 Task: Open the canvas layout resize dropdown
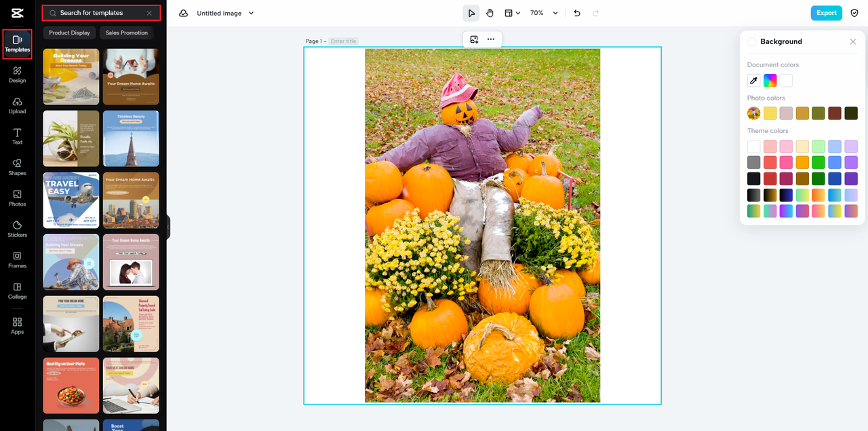click(512, 13)
